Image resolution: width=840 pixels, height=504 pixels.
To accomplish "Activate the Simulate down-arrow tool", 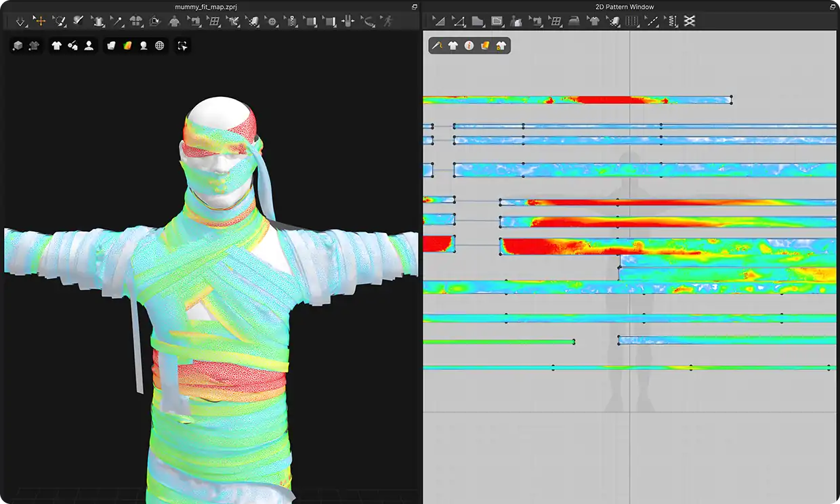I will (x=20, y=22).
